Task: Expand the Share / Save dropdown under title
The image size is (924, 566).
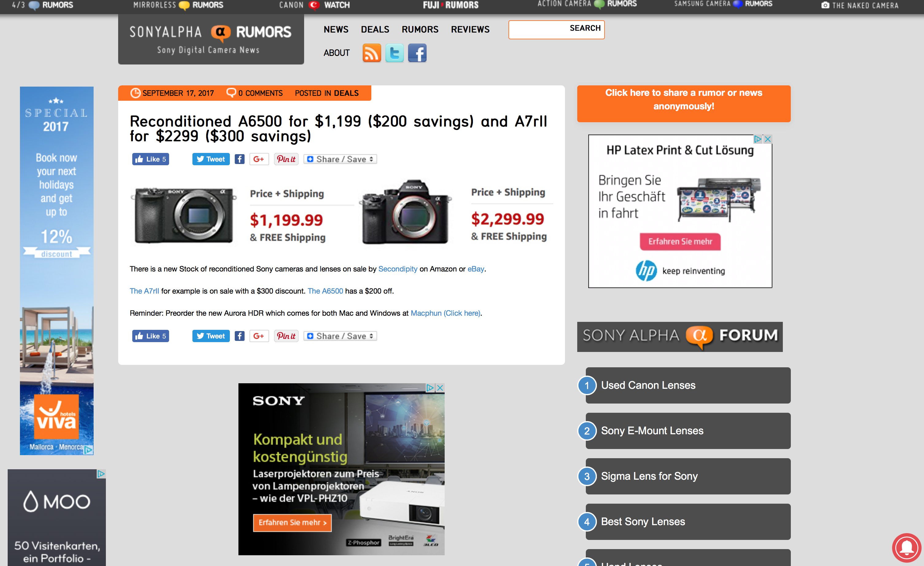Action: tap(339, 159)
